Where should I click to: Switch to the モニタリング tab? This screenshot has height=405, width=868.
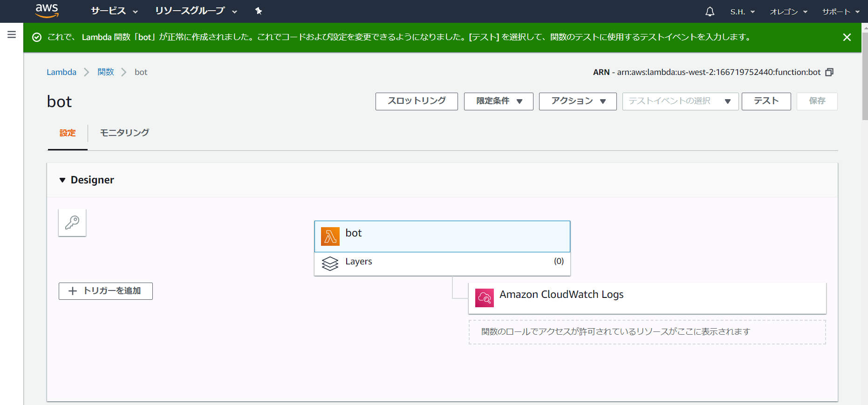coord(124,133)
